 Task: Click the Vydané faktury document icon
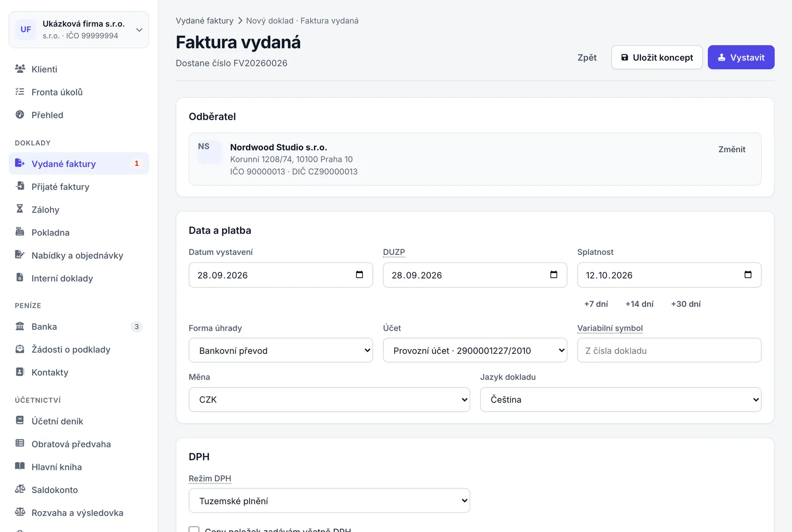[x=20, y=163]
